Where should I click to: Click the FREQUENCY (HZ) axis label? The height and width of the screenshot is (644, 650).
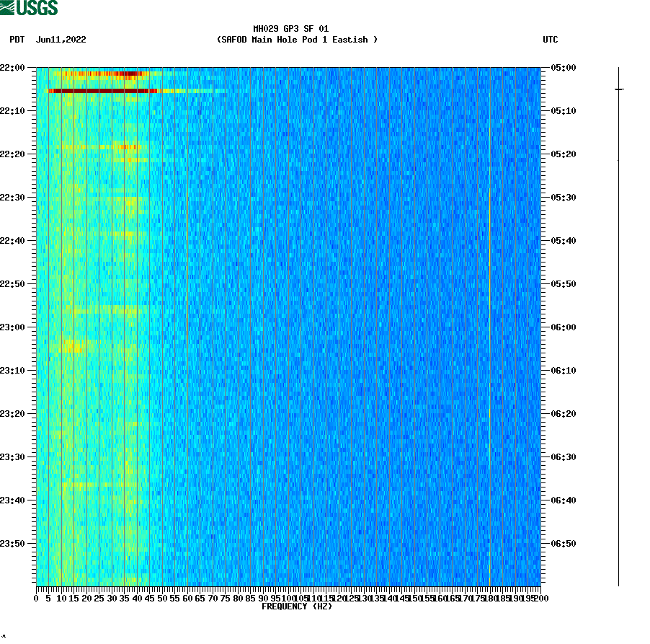click(298, 606)
